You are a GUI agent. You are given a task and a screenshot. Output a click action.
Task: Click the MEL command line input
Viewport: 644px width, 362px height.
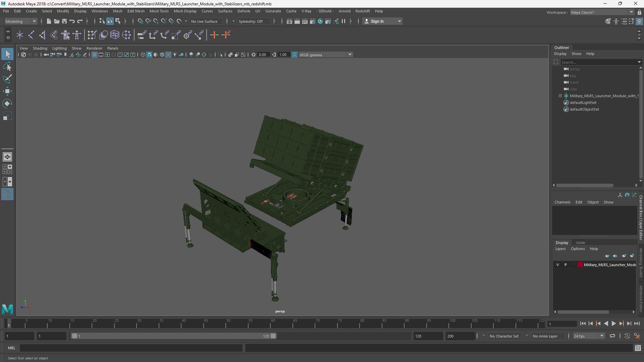pyautogui.click(x=131, y=348)
